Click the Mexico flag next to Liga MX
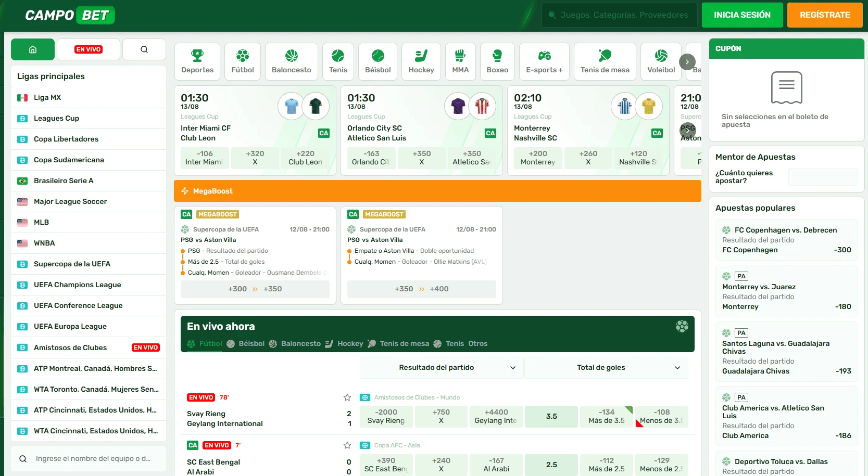868x476 pixels. 22,98
